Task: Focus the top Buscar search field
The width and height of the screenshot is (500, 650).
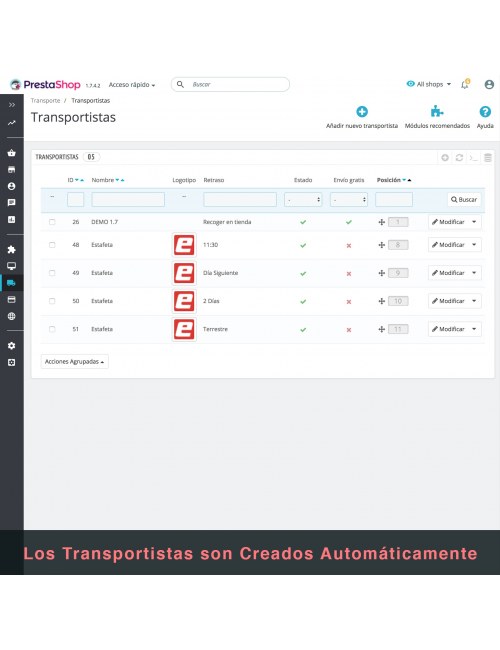Action: click(231, 84)
